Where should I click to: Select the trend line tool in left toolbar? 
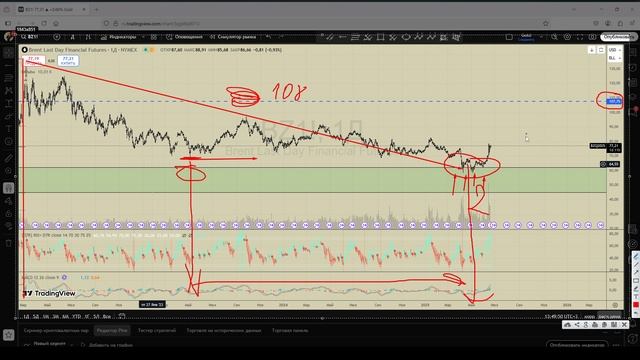tap(9, 66)
